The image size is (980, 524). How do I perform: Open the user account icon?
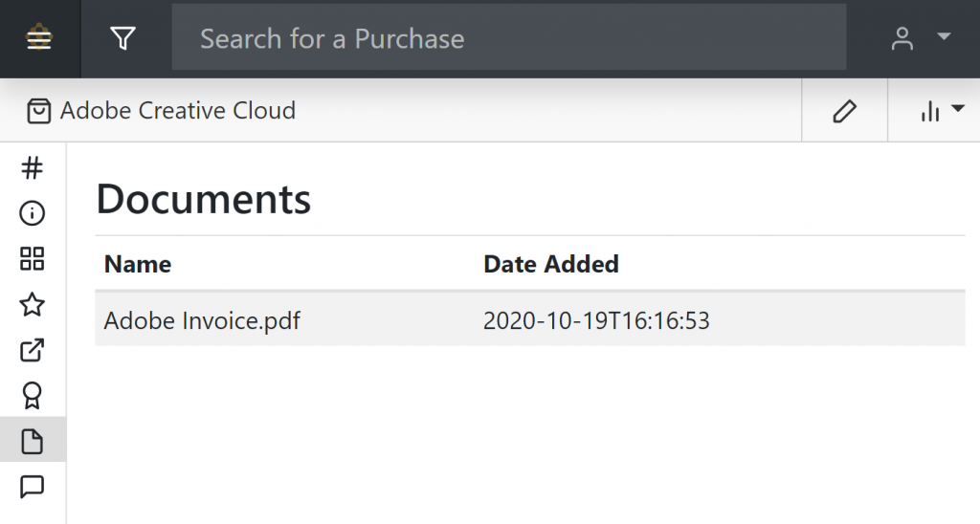[902, 38]
